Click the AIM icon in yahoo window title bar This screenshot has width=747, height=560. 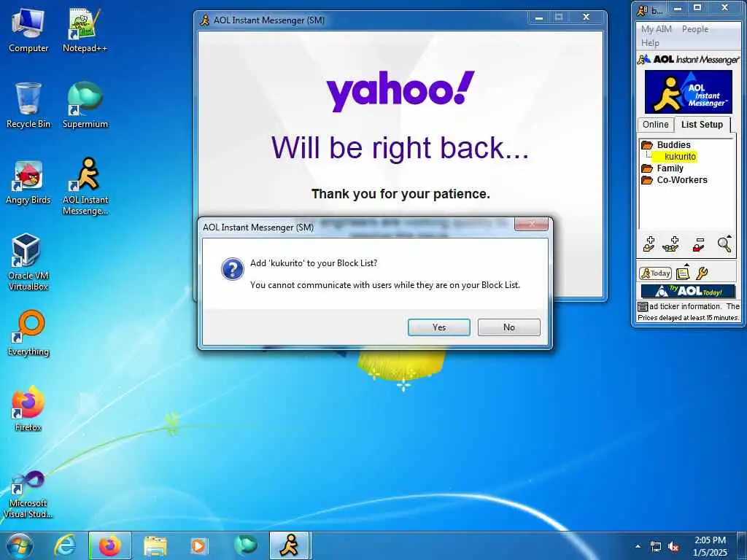click(205, 20)
